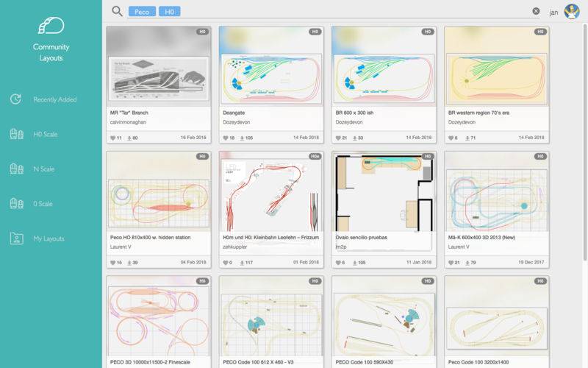
Task: Open author lm2p under Ovalo sencillo
Action: pyautogui.click(x=341, y=247)
